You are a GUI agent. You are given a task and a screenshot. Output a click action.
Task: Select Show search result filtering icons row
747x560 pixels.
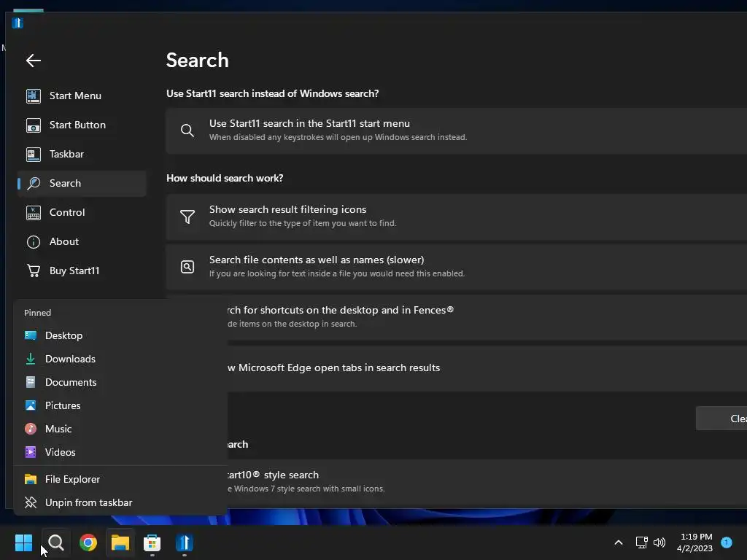pyautogui.click(x=457, y=217)
